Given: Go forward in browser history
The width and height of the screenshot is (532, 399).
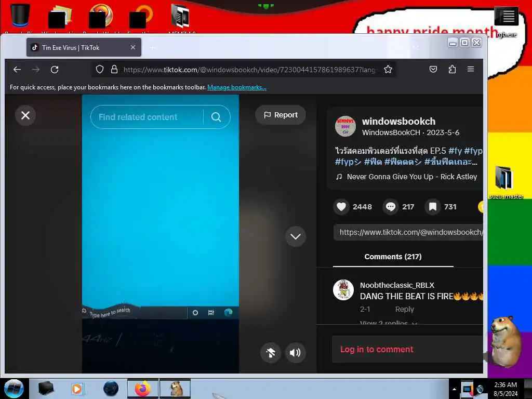Looking at the screenshot, I should click(x=36, y=70).
